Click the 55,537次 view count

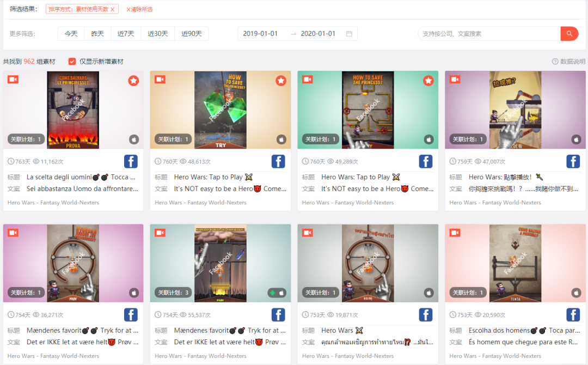[195, 315]
